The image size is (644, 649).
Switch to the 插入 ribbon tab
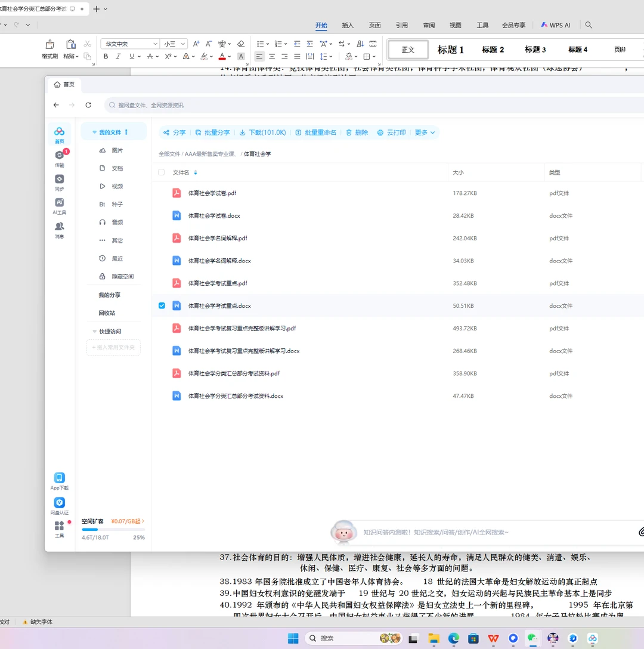coord(348,25)
